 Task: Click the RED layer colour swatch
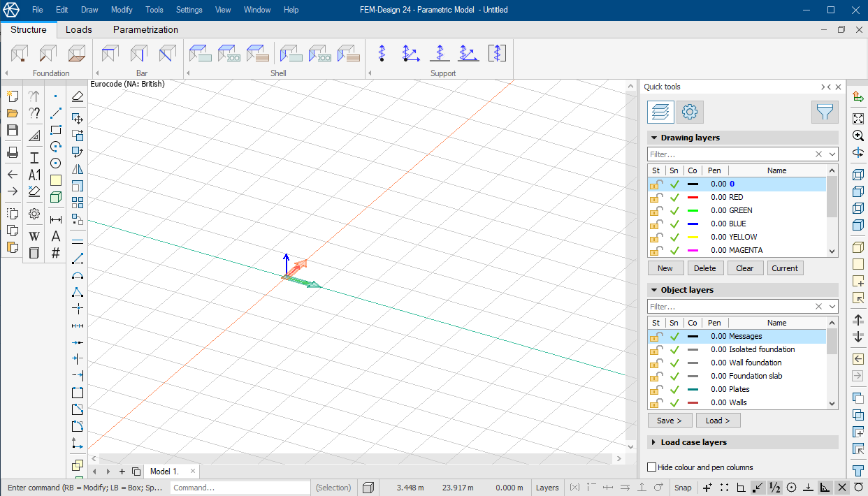[693, 198]
